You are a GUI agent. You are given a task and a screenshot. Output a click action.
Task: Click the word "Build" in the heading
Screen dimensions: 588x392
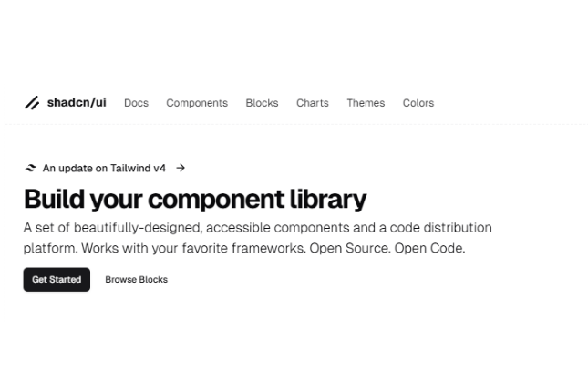point(56,199)
